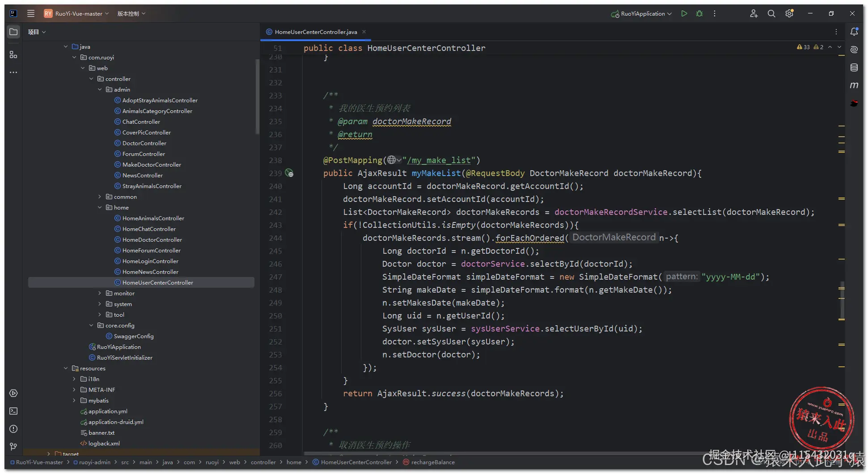Show the Notifications bell panel
This screenshot has width=868, height=474.
(854, 32)
